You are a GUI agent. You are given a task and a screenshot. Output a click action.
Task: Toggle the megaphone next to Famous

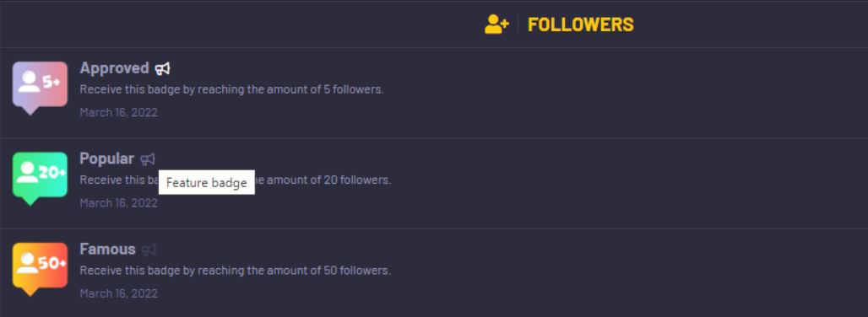point(149,250)
